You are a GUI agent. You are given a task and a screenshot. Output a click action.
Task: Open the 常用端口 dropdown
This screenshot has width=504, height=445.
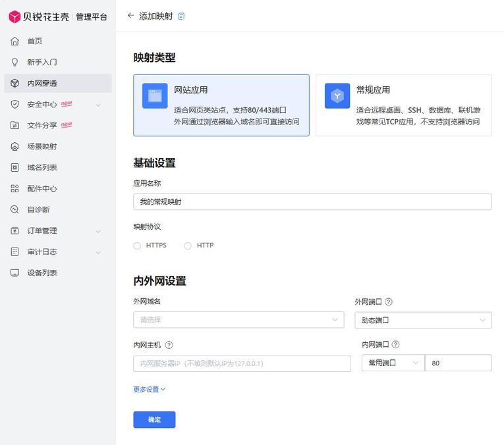393,363
